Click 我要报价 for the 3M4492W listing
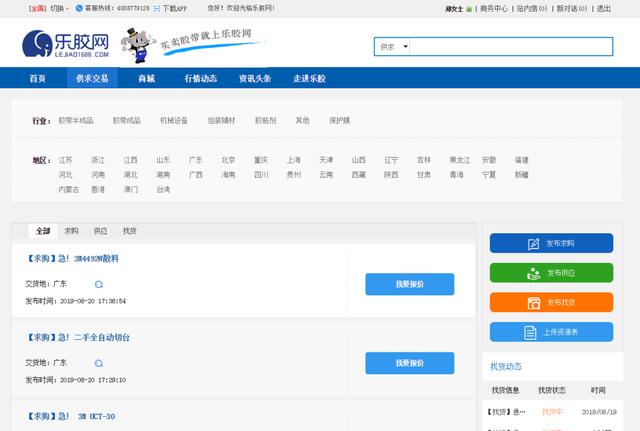This screenshot has width=640, height=431. click(x=409, y=284)
